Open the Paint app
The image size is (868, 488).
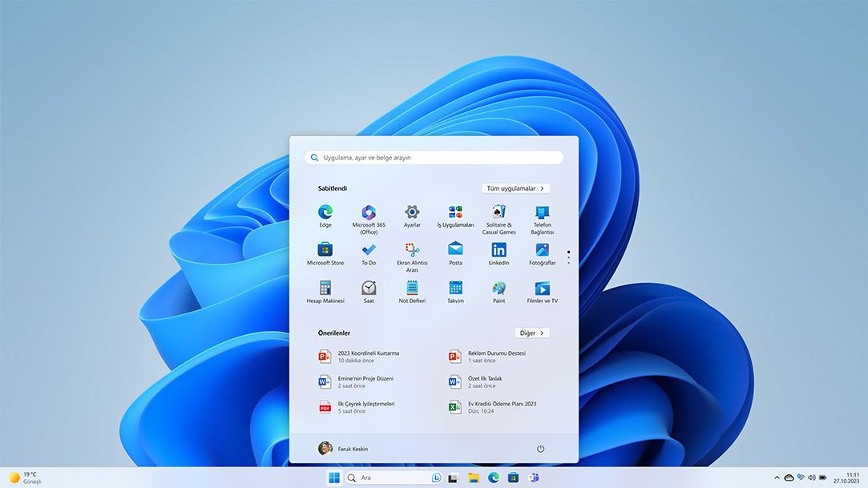[x=498, y=290]
